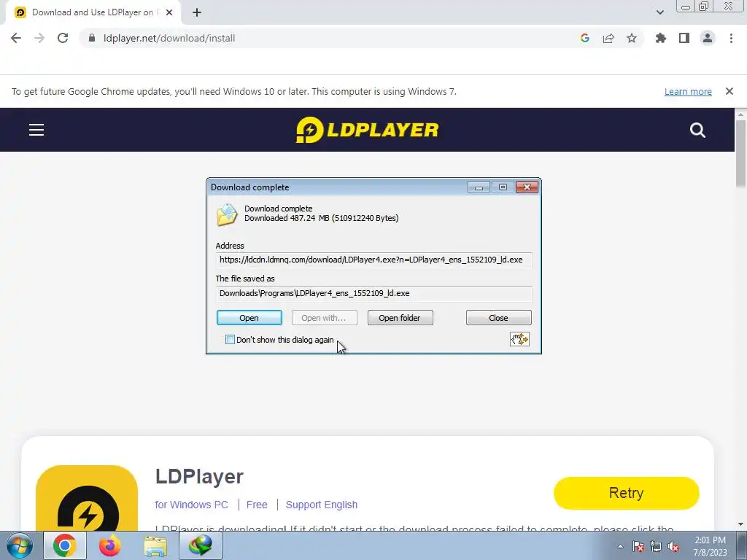The image size is (747, 560).
Task: Click the browser forward arrow
Action: pyautogui.click(x=39, y=38)
